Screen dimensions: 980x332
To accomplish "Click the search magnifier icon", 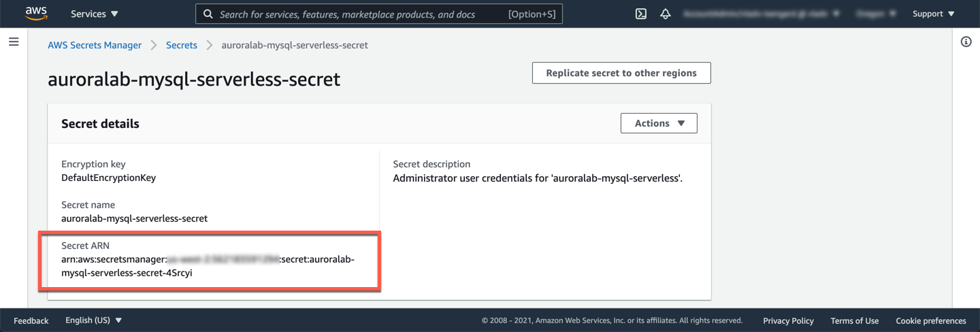I will tap(208, 14).
